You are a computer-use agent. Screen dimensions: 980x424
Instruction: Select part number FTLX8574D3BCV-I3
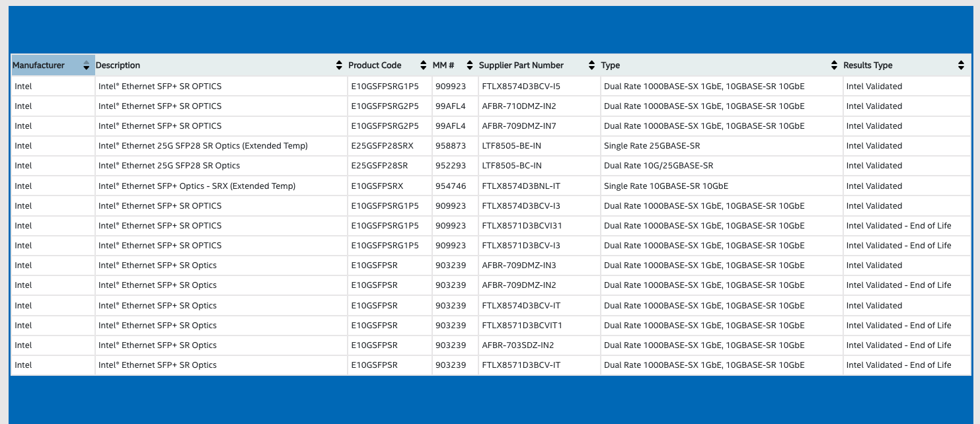521,205
